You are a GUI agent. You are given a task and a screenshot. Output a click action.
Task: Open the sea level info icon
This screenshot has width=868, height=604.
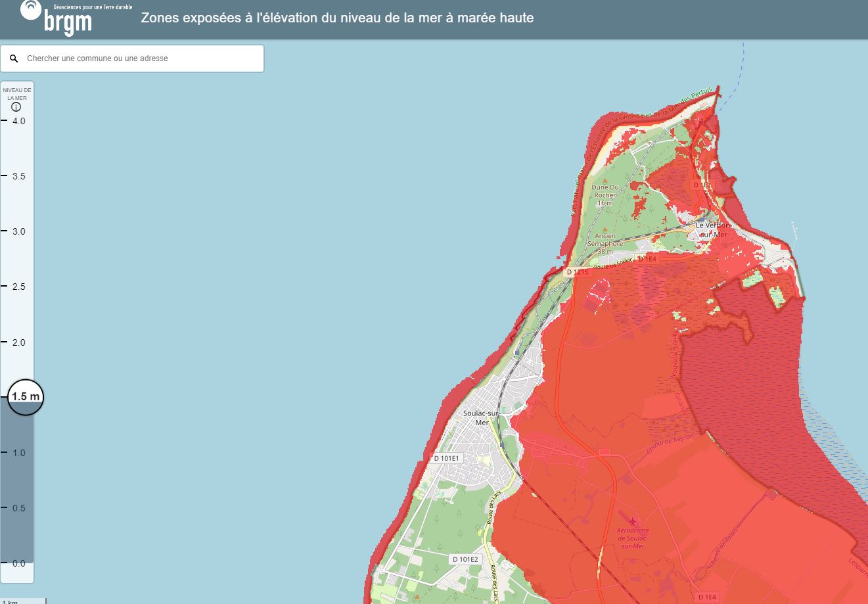pyautogui.click(x=16, y=107)
